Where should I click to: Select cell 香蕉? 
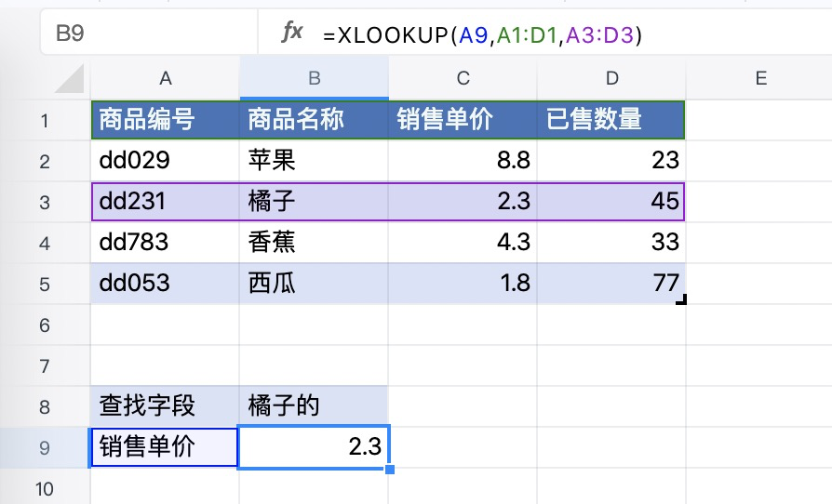click(x=315, y=242)
